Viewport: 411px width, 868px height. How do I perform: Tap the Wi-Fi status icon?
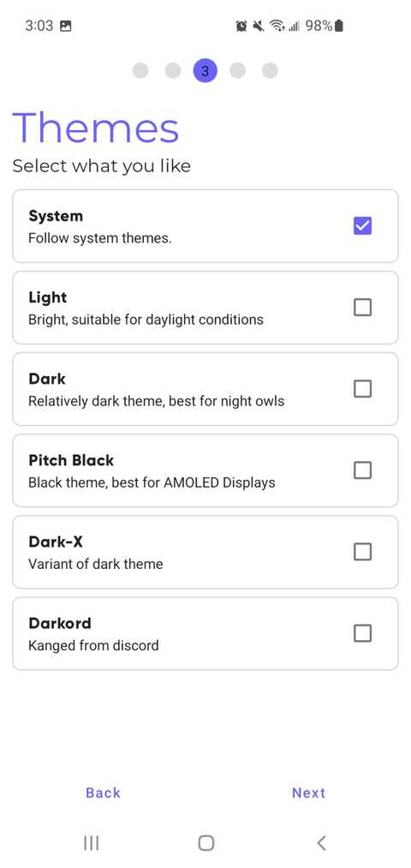276,26
